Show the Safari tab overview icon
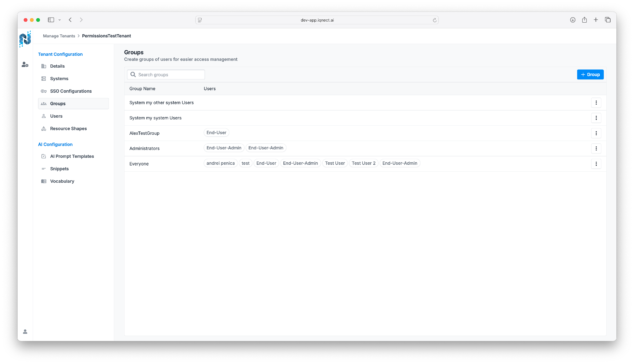 (x=608, y=20)
